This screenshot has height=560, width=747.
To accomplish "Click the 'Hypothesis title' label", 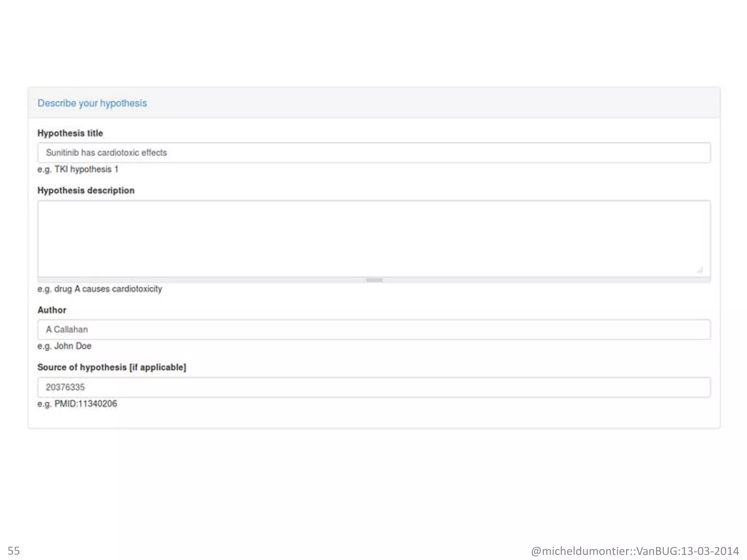I will point(70,133).
